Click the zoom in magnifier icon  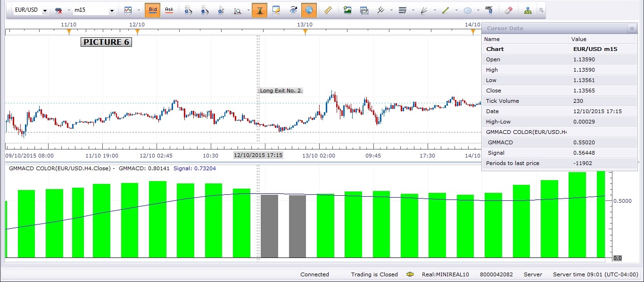coord(188,10)
